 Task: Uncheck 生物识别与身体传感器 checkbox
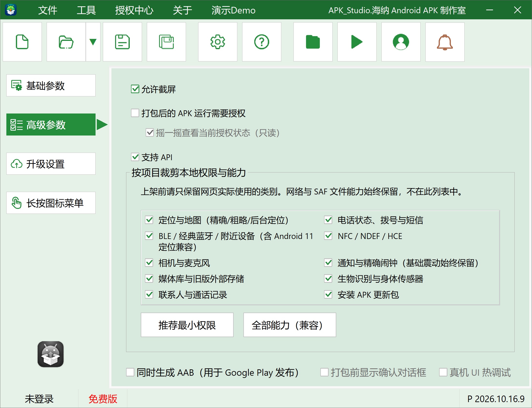328,278
